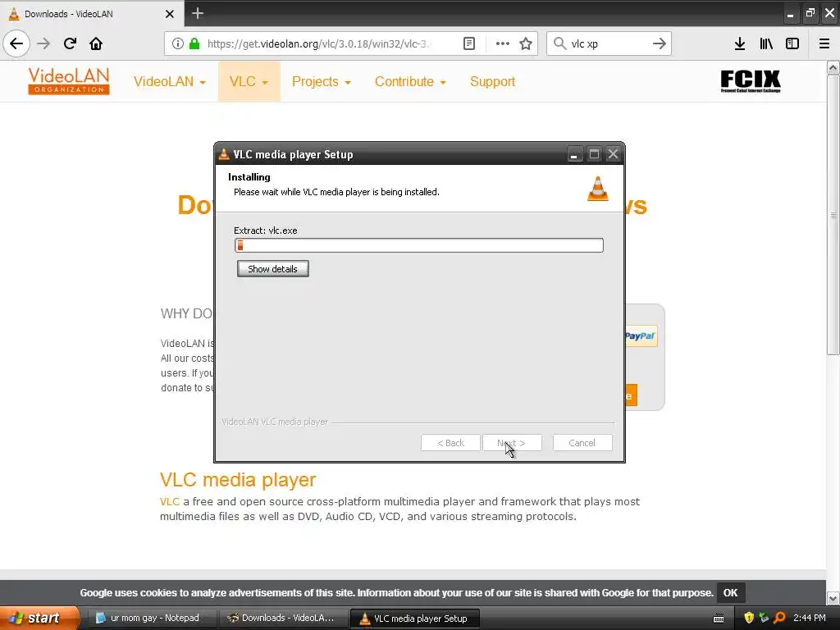Screen dimensions: 840x630
Task: Click the security shield tray icon
Action: [749, 618]
